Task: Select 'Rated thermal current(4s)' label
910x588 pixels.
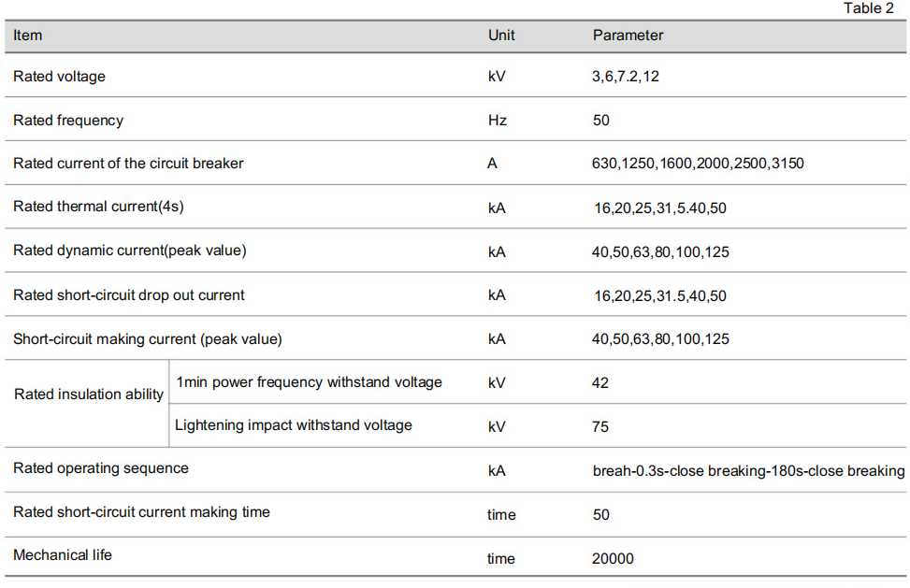Action: click(98, 207)
